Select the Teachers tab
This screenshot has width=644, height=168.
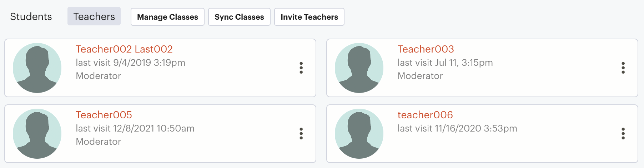[94, 16]
